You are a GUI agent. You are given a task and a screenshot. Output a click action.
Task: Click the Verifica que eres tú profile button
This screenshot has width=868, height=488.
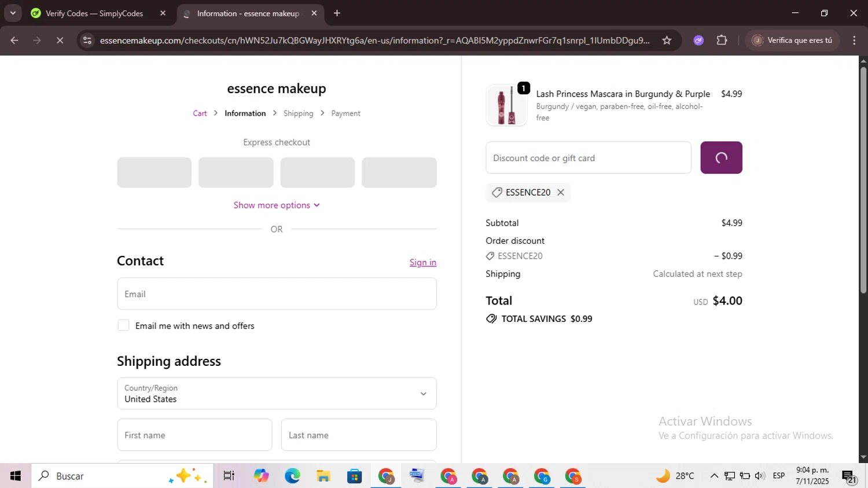coord(792,40)
